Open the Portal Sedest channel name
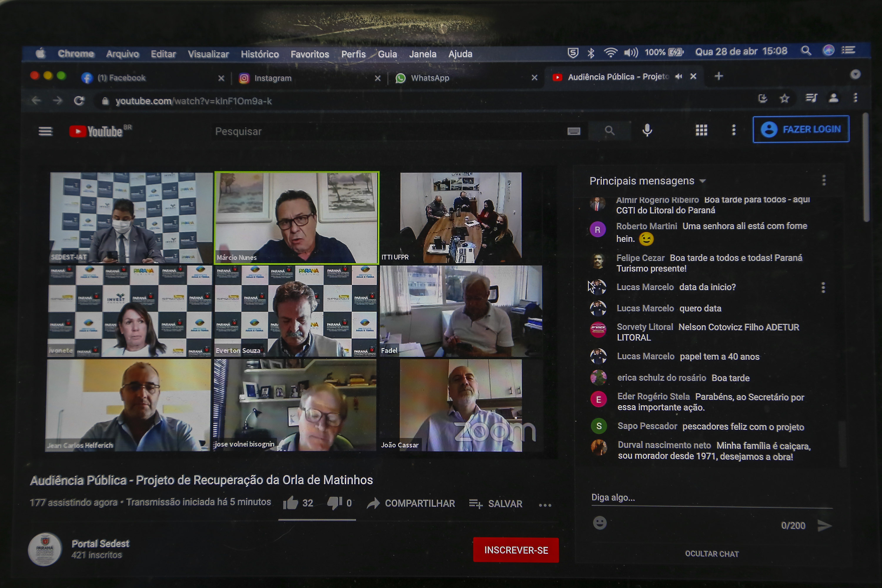The image size is (882, 588). [100, 543]
